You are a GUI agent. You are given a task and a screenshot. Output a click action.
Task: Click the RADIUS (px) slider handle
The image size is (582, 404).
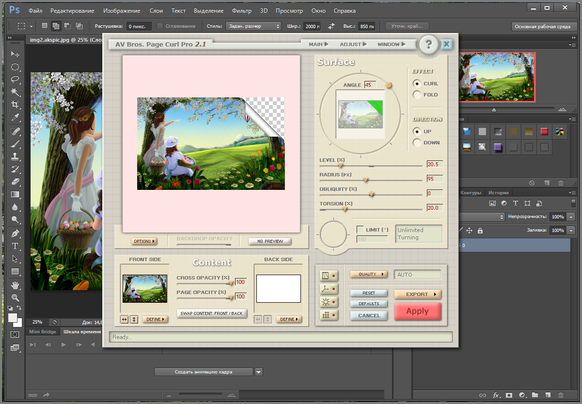(366, 180)
